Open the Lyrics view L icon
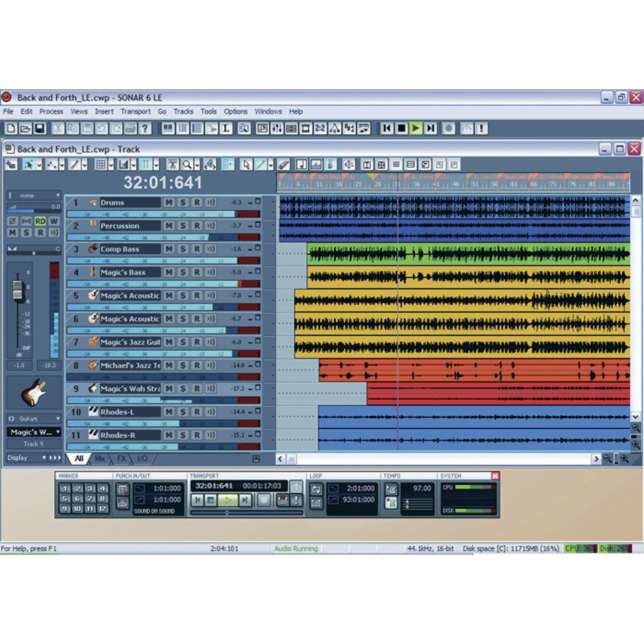 pyautogui.click(x=226, y=128)
